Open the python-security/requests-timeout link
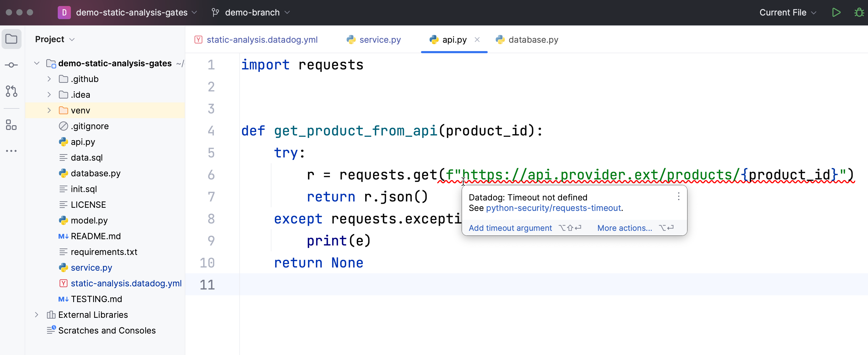 (x=553, y=208)
